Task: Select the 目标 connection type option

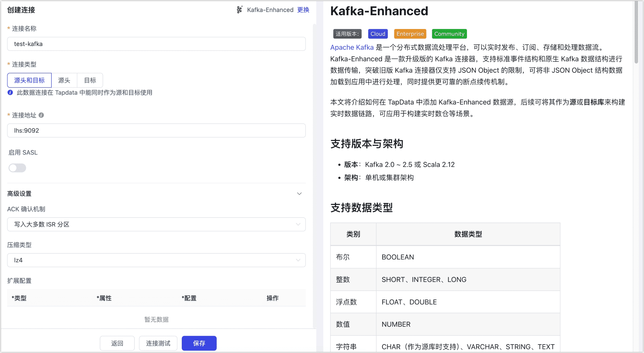Action: (x=90, y=80)
